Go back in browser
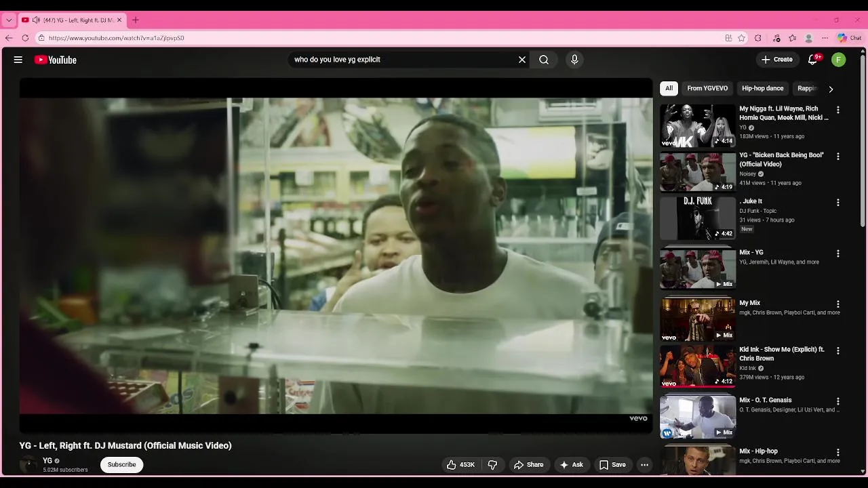The width and height of the screenshot is (868, 488). coord(9,38)
